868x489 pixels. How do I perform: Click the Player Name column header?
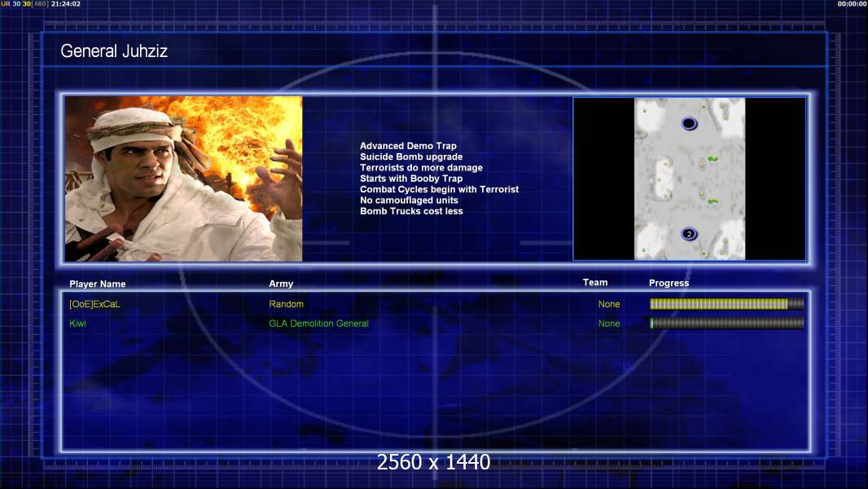click(x=98, y=284)
